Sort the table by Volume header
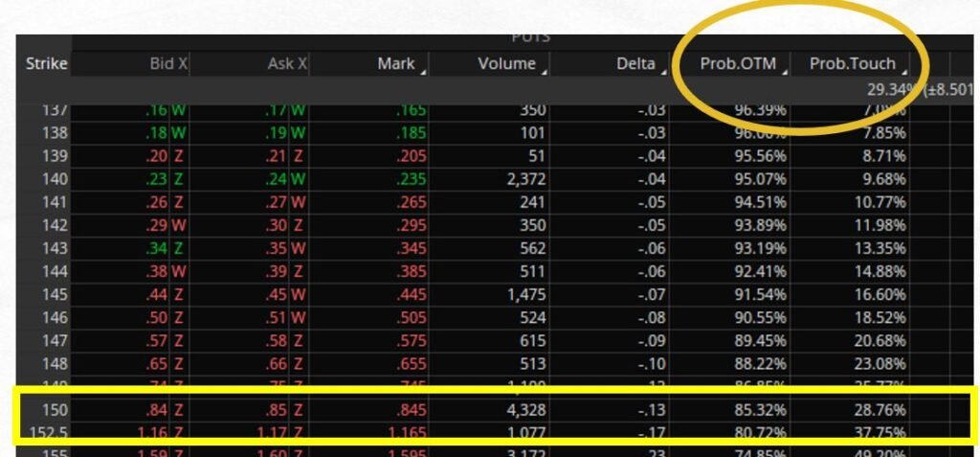Viewport: 980px width, 457px height. 506,64
